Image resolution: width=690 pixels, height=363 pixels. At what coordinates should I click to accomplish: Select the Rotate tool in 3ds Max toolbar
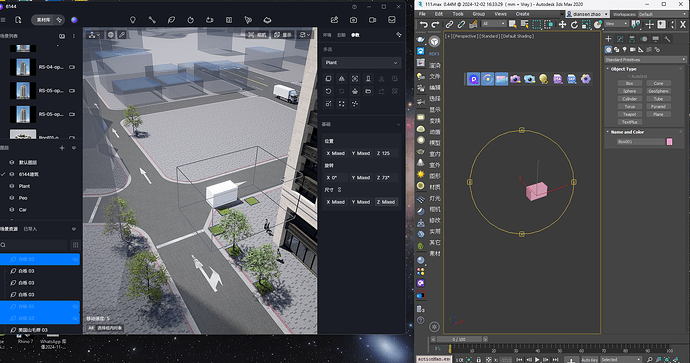click(574, 25)
